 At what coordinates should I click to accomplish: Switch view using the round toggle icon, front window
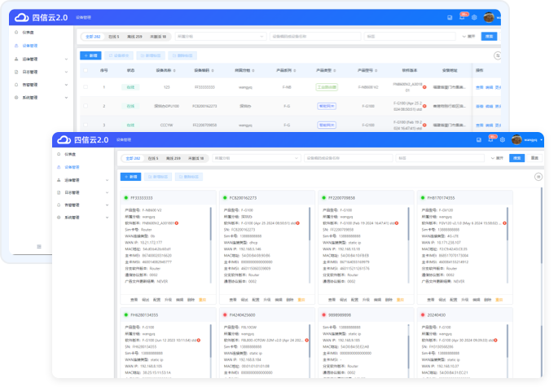[x=538, y=177]
